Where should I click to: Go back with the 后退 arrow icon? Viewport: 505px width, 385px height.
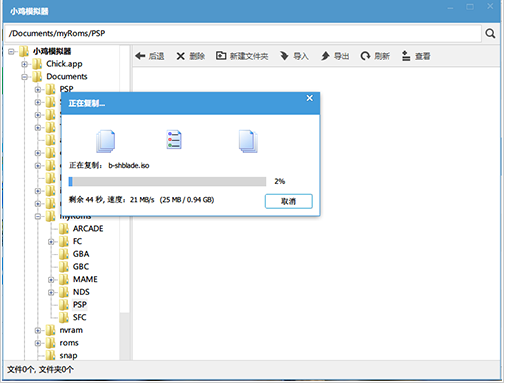point(140,56)
